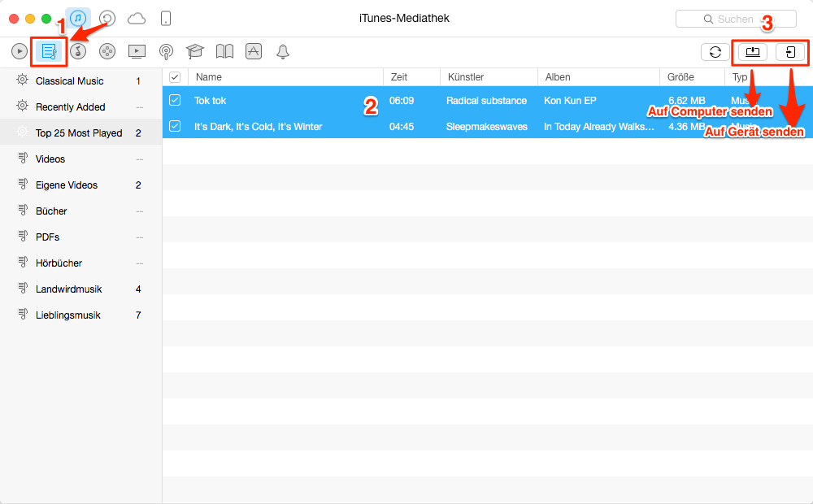Click album Kon Kun EP cell

[570, 101]
